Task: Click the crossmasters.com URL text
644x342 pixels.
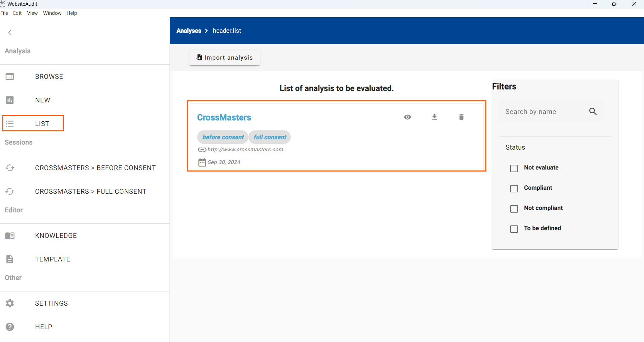Action: 245,149
